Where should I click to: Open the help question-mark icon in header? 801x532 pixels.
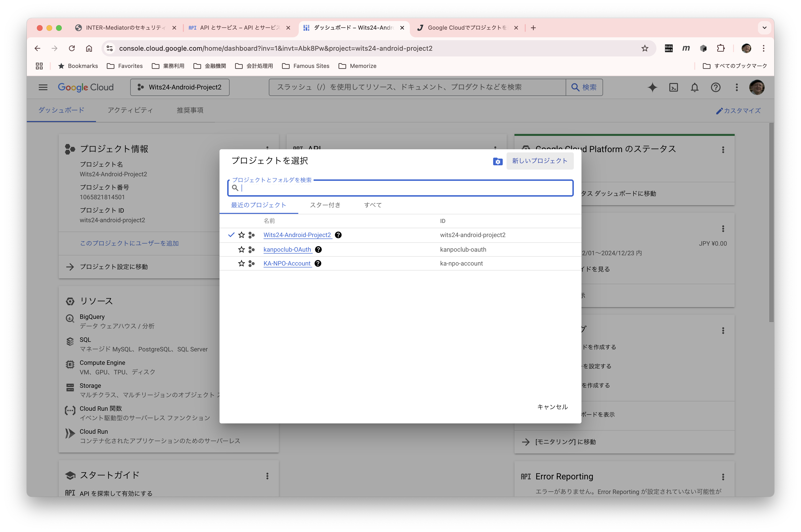pos(716,87)
